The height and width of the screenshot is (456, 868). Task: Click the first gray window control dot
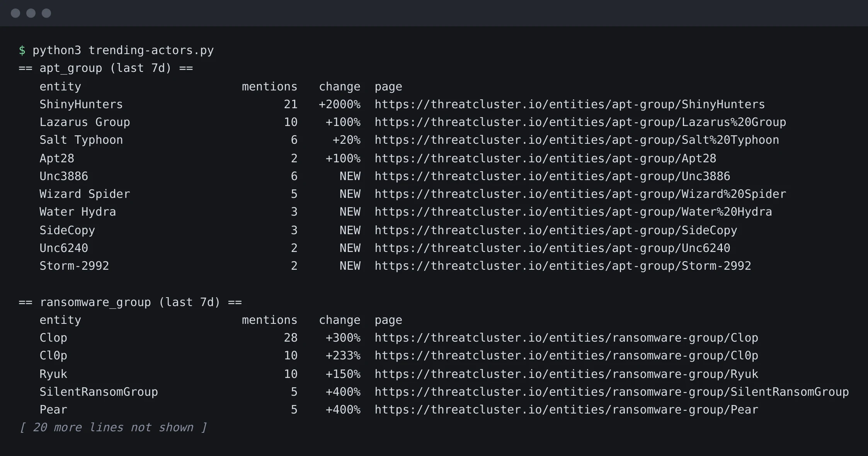tap(15, 13)
